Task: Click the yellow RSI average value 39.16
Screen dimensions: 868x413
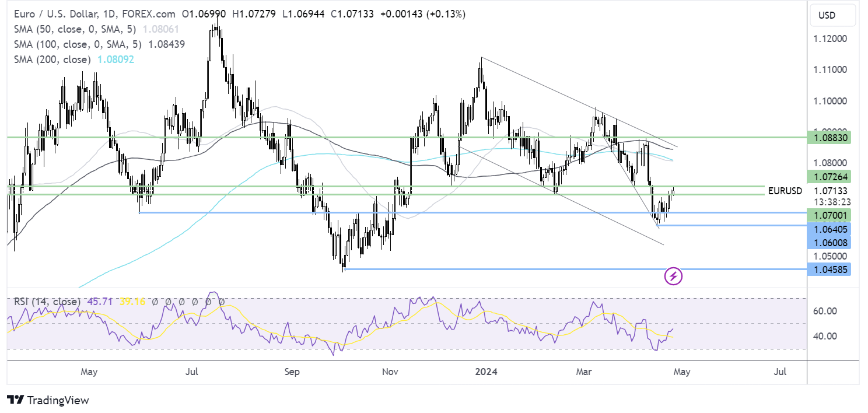Action: pyautogui.click(x=132, y=302)
